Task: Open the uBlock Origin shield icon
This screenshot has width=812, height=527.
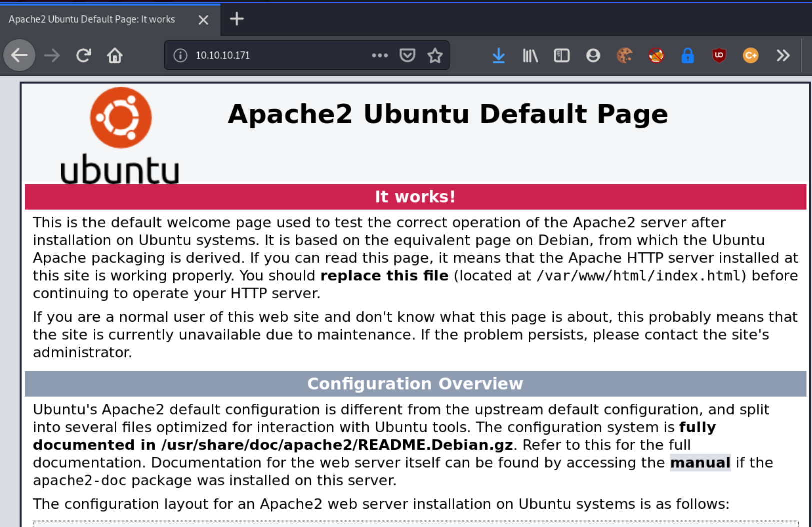Action: tap(718, 55)
